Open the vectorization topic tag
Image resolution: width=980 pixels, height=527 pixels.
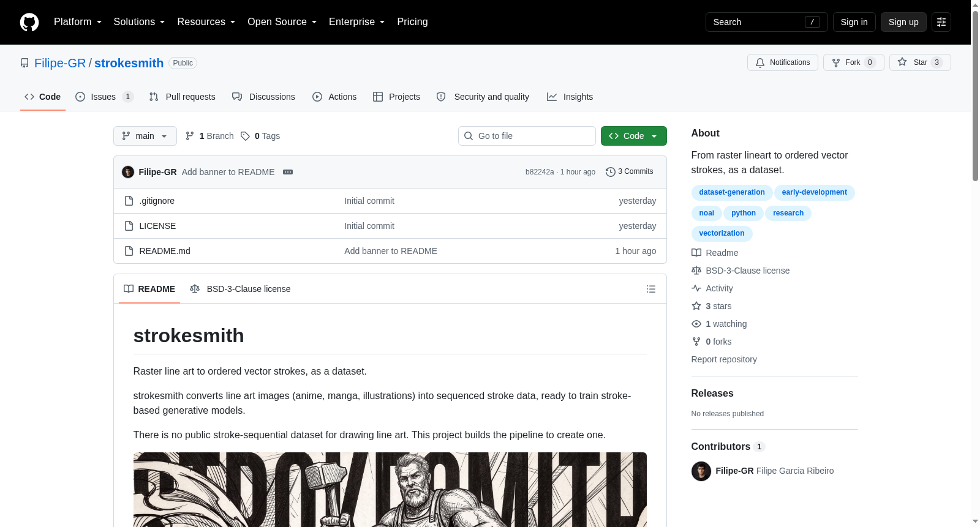pyautogui.click(x=722, y=233)
